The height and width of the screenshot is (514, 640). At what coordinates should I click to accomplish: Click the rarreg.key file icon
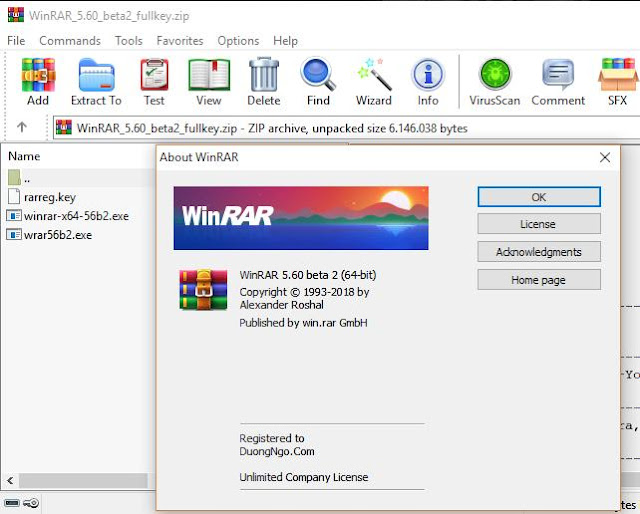[14, 196]
